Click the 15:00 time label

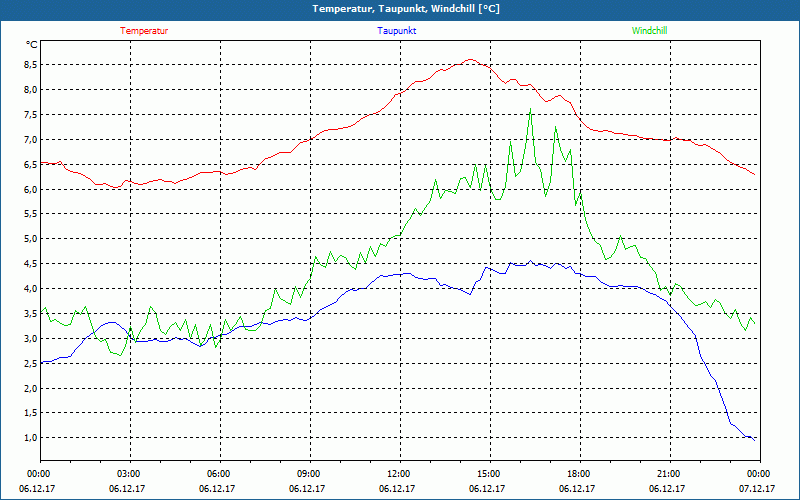490,474
